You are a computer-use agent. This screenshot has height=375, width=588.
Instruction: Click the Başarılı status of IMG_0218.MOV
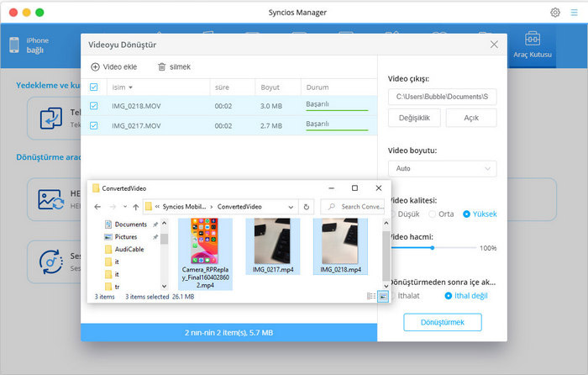(318, 104)
